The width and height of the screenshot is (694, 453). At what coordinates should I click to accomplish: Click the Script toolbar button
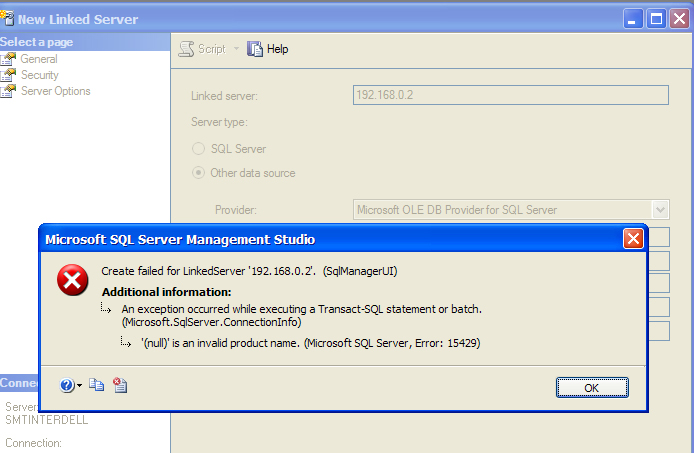click(x=203, y=49)
